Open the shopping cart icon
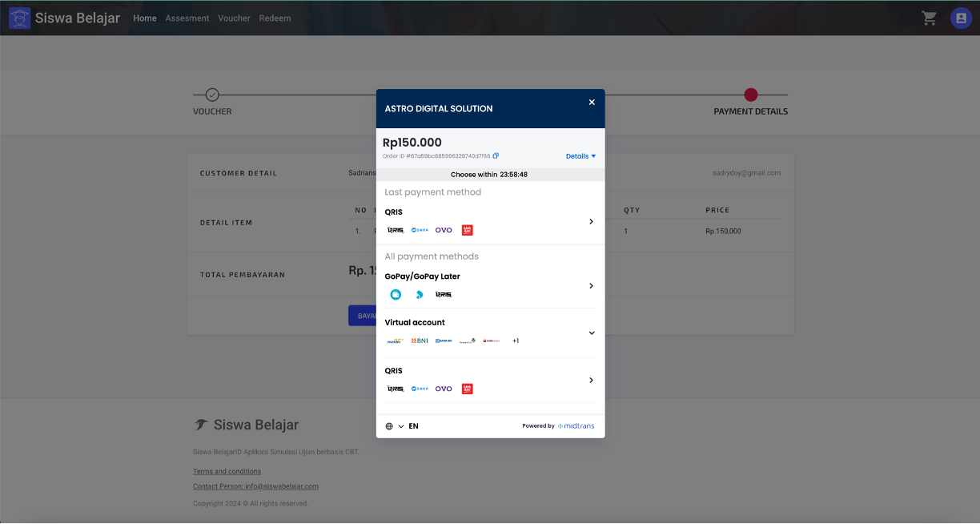Screen dimensions: 980x524 929,18
